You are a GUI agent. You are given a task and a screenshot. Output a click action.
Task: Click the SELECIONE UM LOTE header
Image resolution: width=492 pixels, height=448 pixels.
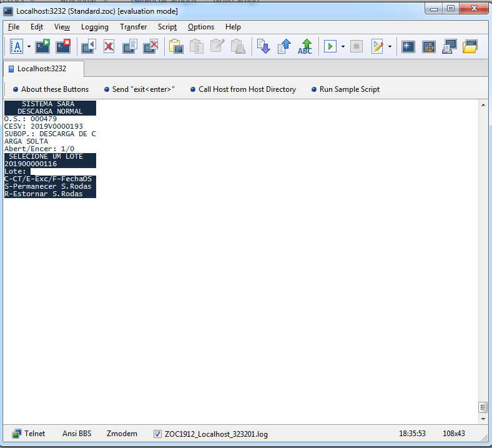[x=46, y=156]
